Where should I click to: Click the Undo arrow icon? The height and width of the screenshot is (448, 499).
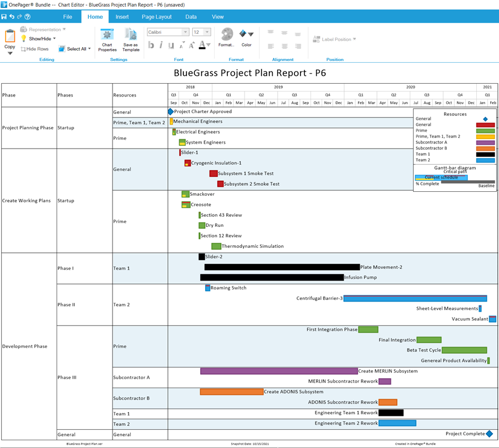click(12, 16)
